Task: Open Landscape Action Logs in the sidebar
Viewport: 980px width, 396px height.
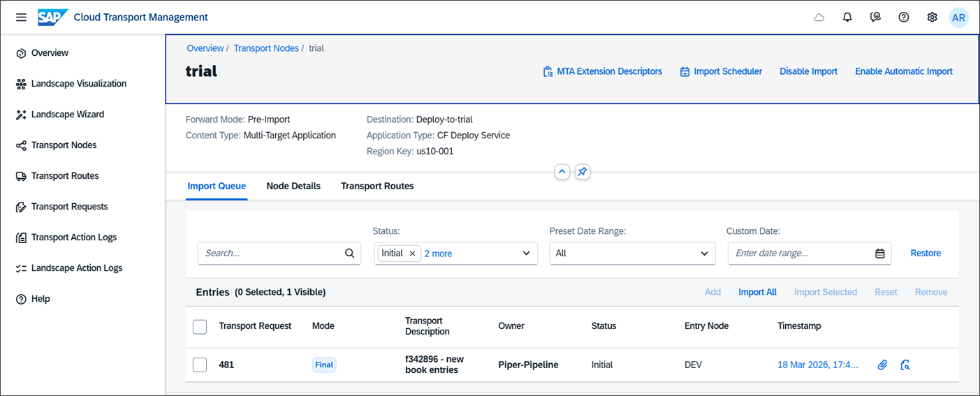Action: click(x=76, y=268)
